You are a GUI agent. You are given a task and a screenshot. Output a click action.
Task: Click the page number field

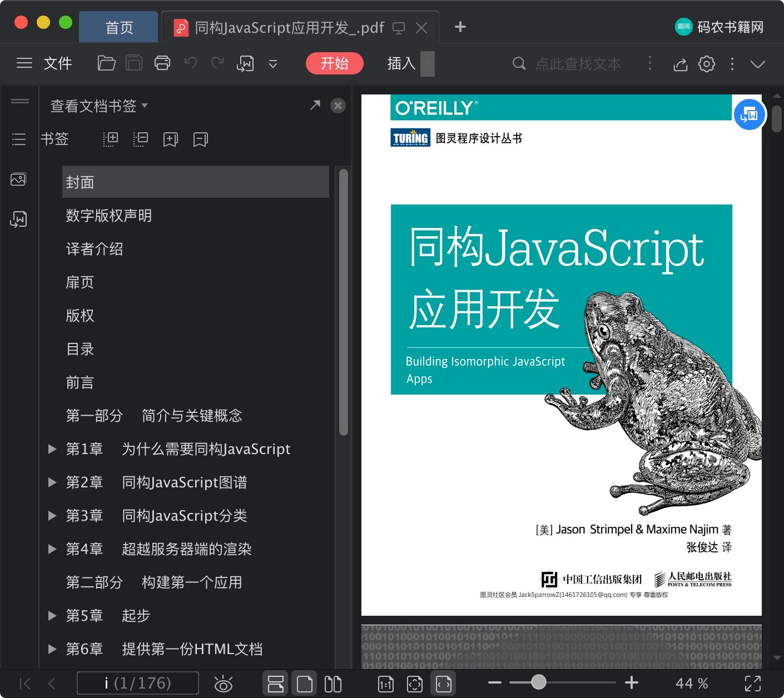(x=137, y=683)
